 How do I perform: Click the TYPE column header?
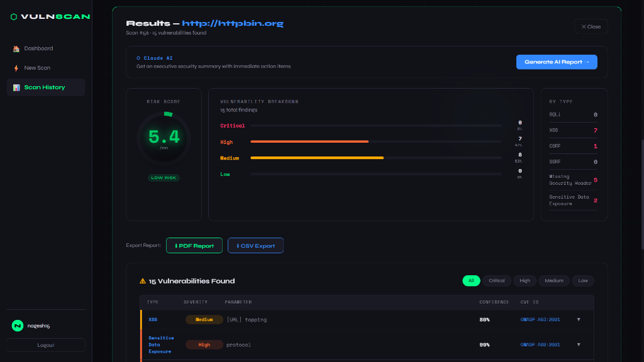tap(153, 302)
